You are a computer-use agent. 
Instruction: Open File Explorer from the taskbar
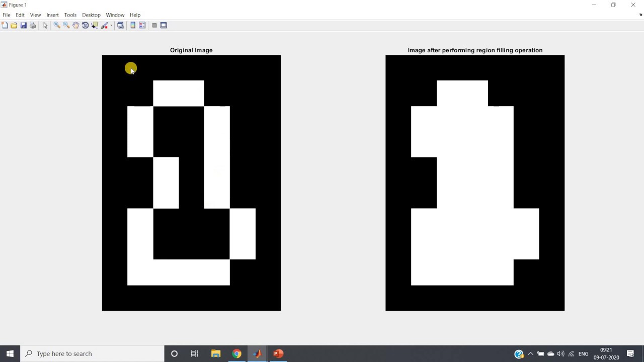click(x=216, y=353)
